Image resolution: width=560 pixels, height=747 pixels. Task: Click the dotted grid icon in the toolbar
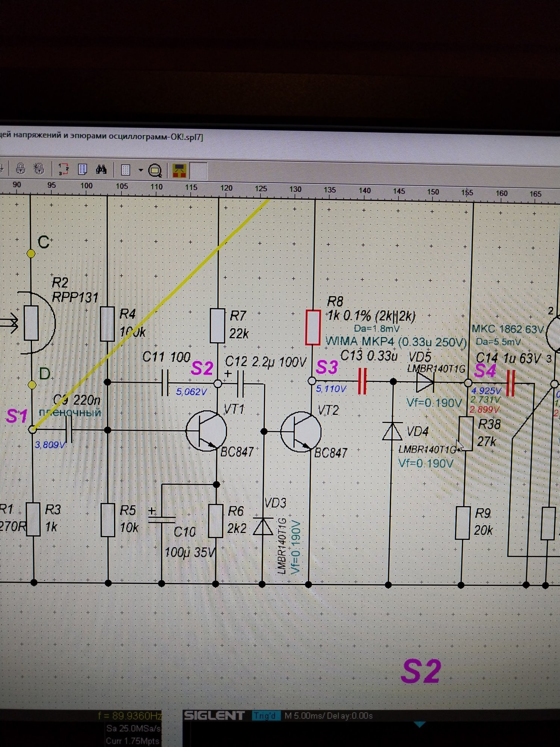pos(125,170)
